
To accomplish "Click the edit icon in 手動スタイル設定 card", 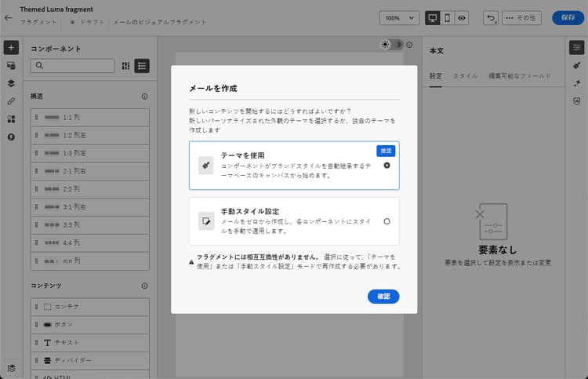I will pos(206,221).
